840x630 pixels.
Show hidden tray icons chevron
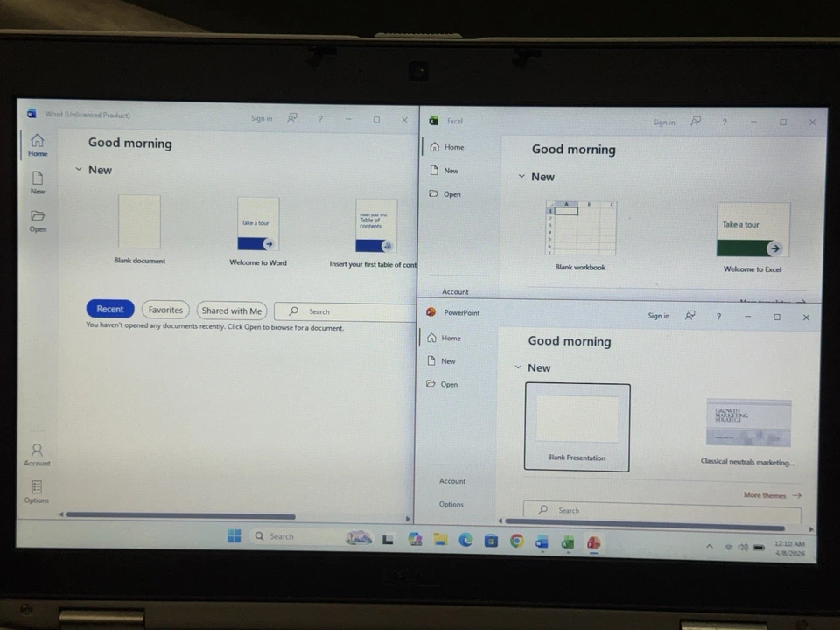710,546
